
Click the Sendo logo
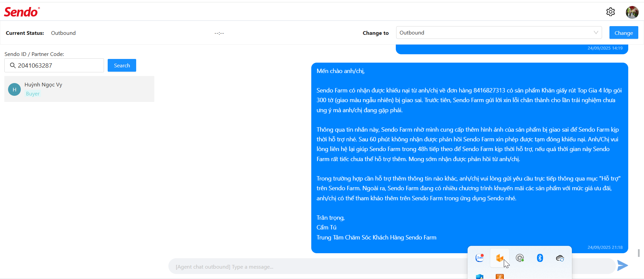[22, 12]
